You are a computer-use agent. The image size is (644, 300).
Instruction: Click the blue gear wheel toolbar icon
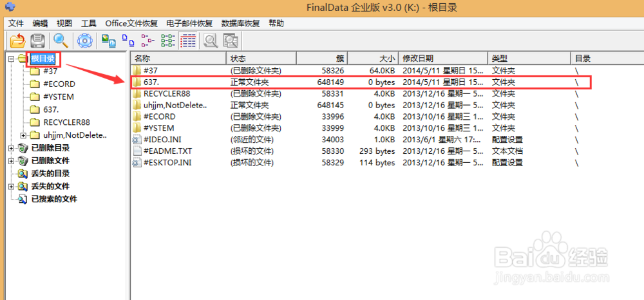click(84, 41)
